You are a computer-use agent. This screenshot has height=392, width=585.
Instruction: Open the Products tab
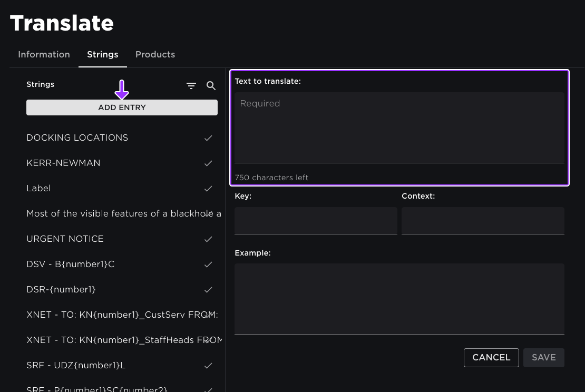tap(155, 54)
